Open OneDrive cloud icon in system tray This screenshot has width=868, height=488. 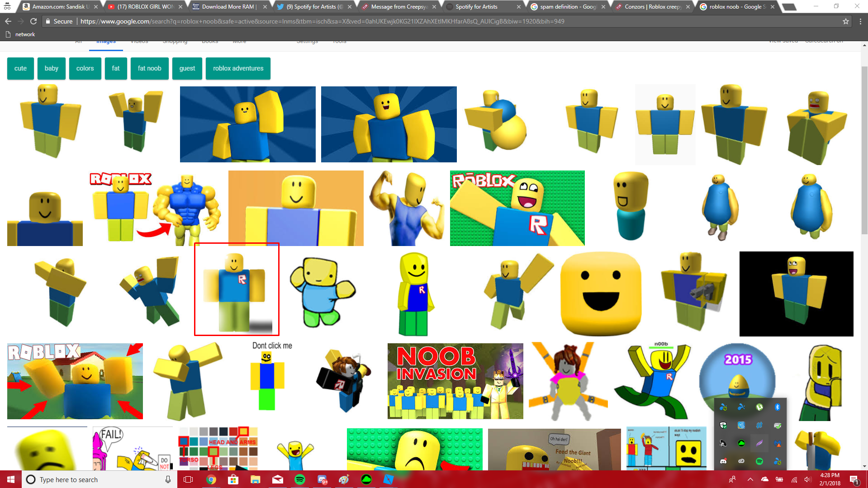[764, 479]
